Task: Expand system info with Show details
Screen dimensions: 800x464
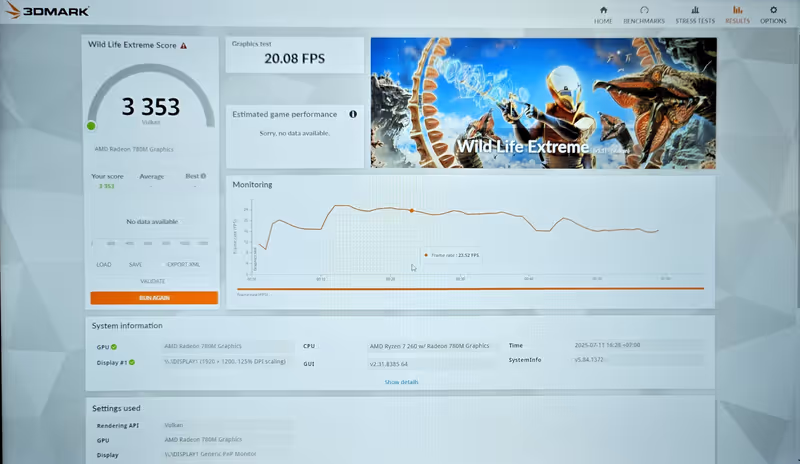Action: 401,382
